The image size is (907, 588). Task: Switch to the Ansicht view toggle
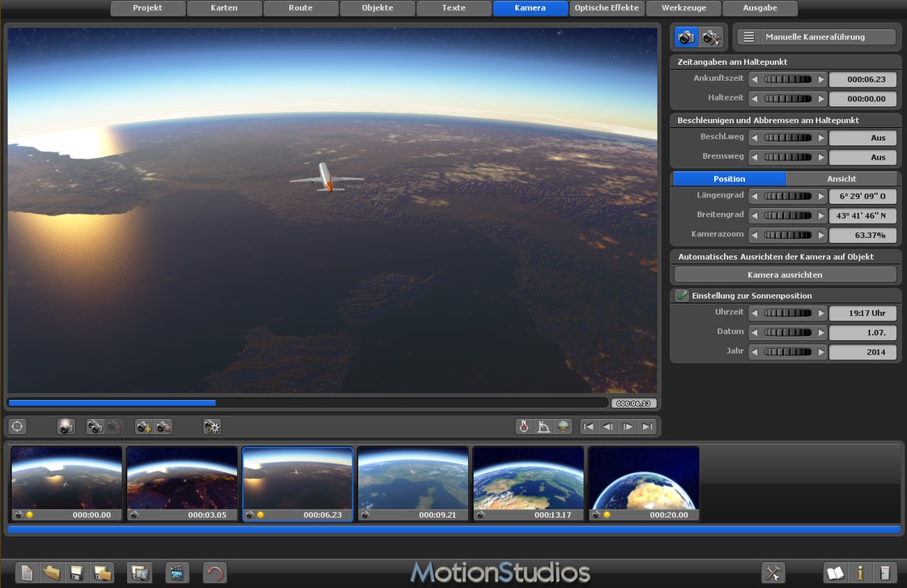coord(841,178)
